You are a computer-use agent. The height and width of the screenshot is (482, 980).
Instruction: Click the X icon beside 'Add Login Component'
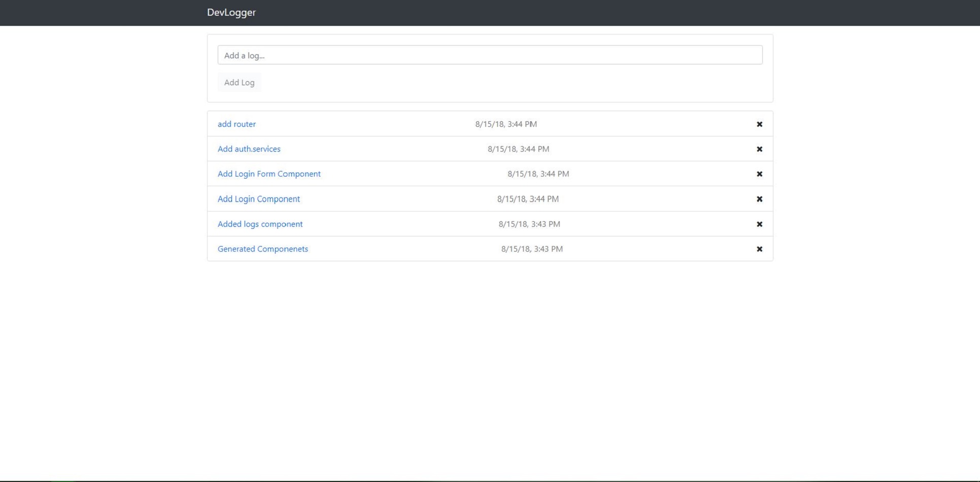(759, 199)
